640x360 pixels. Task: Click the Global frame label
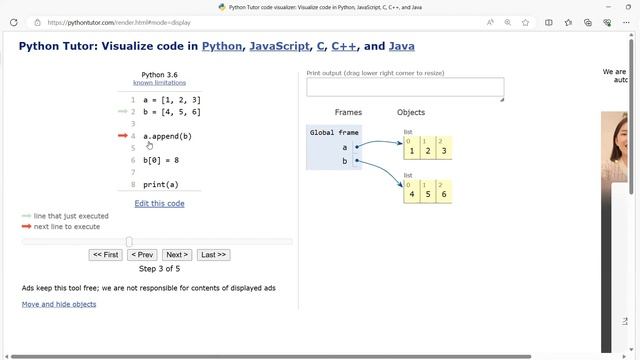coord(334,132)
